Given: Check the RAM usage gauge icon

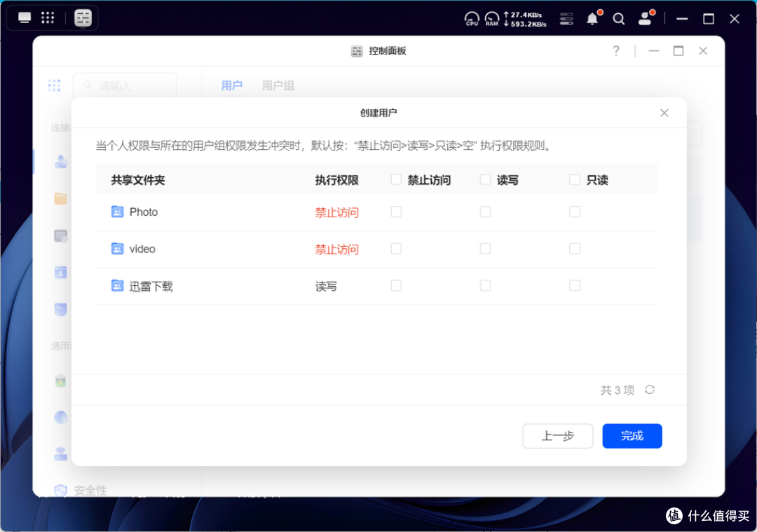Looking at the screenshot, I should pos(492,19).
